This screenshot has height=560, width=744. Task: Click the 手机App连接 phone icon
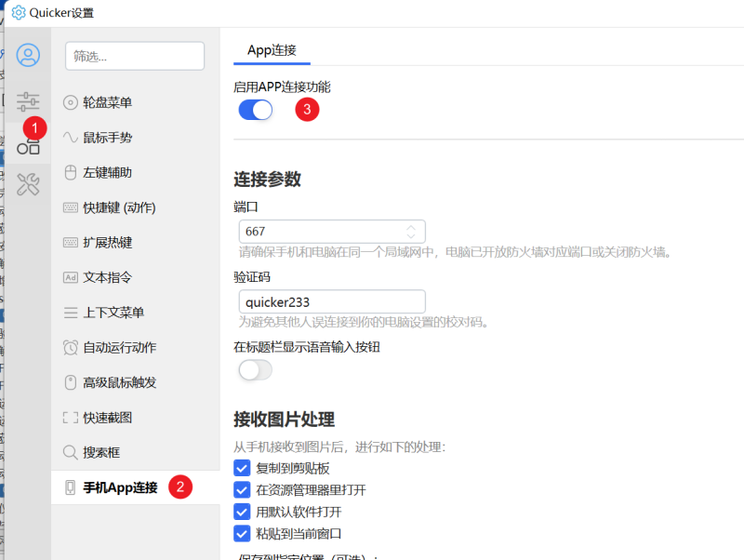click(x=71, y=487)
